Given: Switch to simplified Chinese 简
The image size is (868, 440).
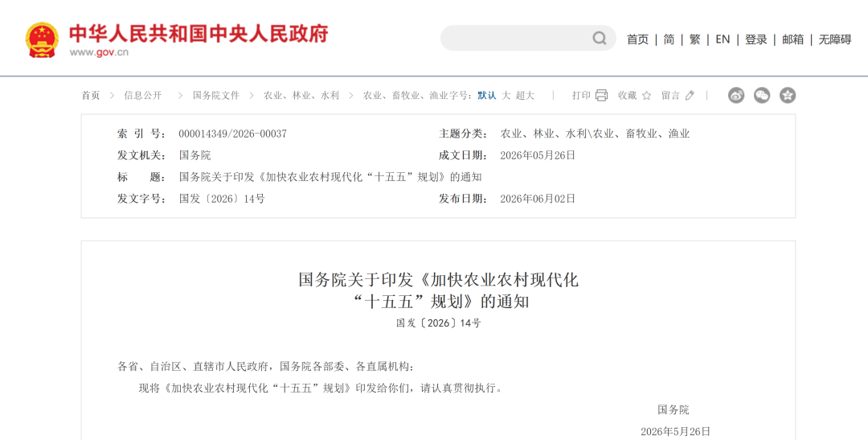Looking at the screenshot, I should coord(669,39).
